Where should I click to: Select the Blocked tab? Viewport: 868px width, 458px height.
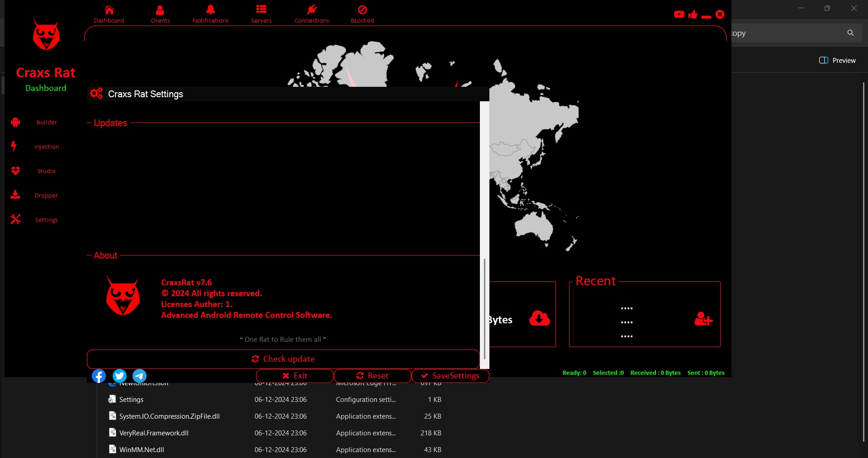[x=362, y=14]
